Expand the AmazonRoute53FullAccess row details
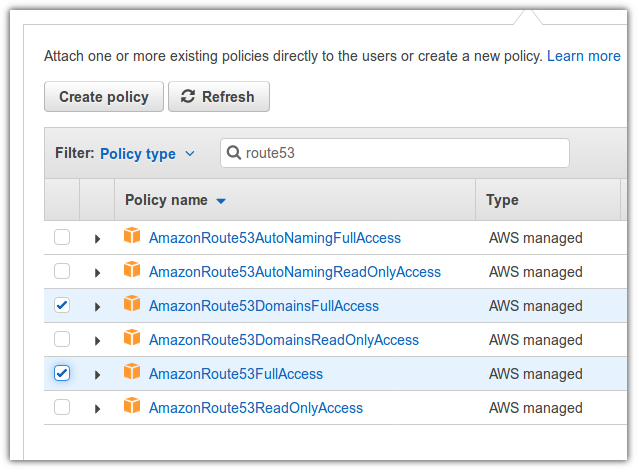This screenshot has height=472, width=639. [x=97, y=375]
